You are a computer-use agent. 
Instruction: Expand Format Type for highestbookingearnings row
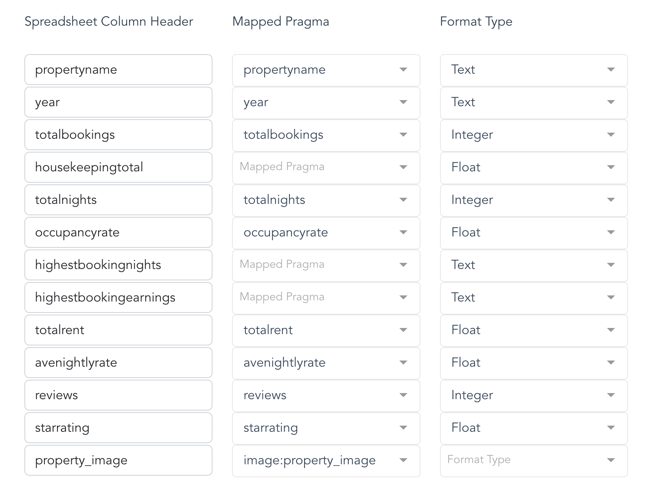pyautogui.click(x=533, y=297)
